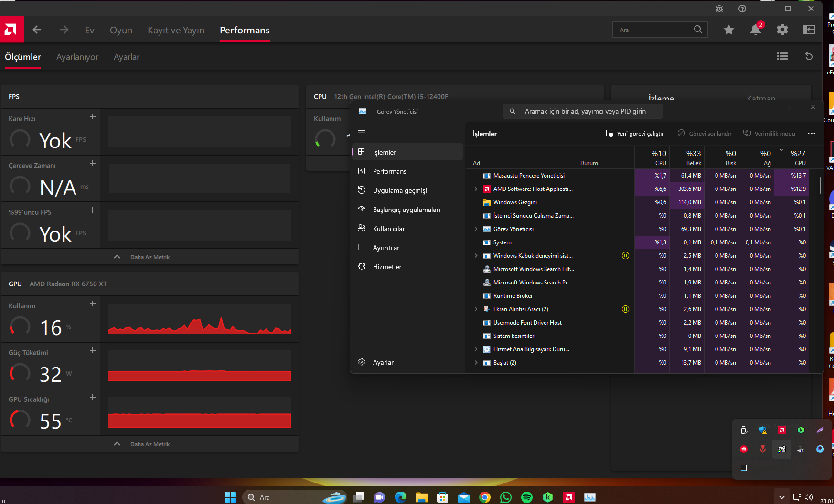834x504 pixels.
Task: Click Görevi sonlandır button
Action: [x=705, y=134]
